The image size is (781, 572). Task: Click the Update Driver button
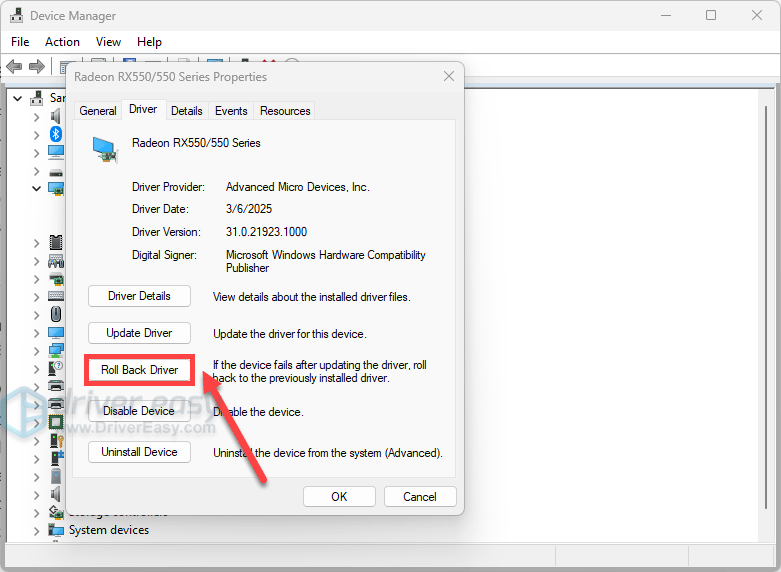139,333
